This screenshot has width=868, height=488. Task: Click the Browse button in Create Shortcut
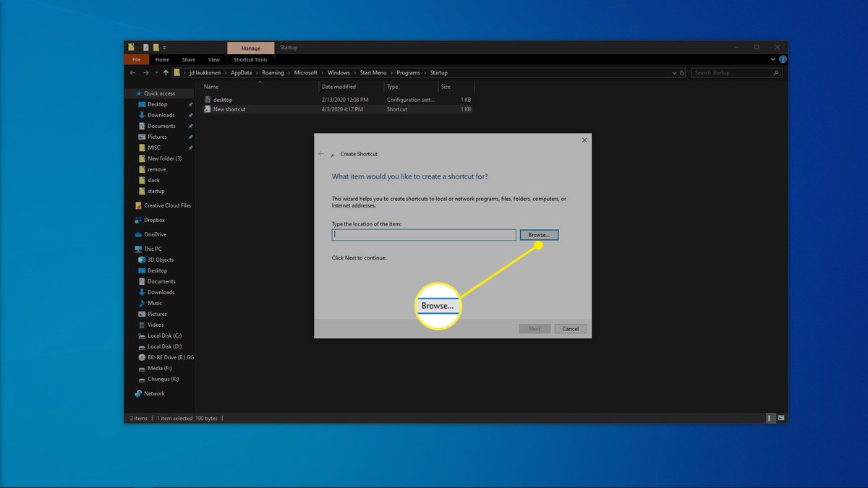click(538, 234)
